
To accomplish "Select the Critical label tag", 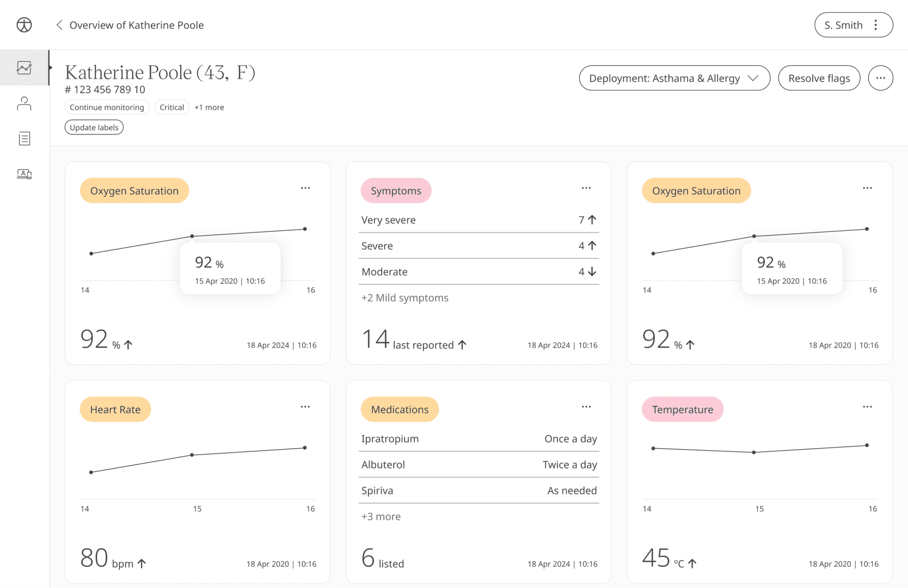I will pyautogui.click(x=171, y=107).
